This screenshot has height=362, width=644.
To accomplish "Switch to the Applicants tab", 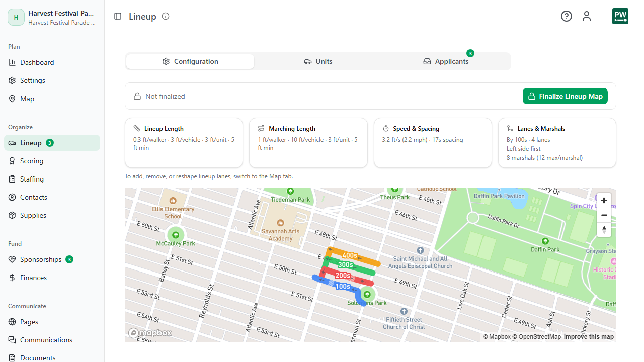I will (446, 61).
